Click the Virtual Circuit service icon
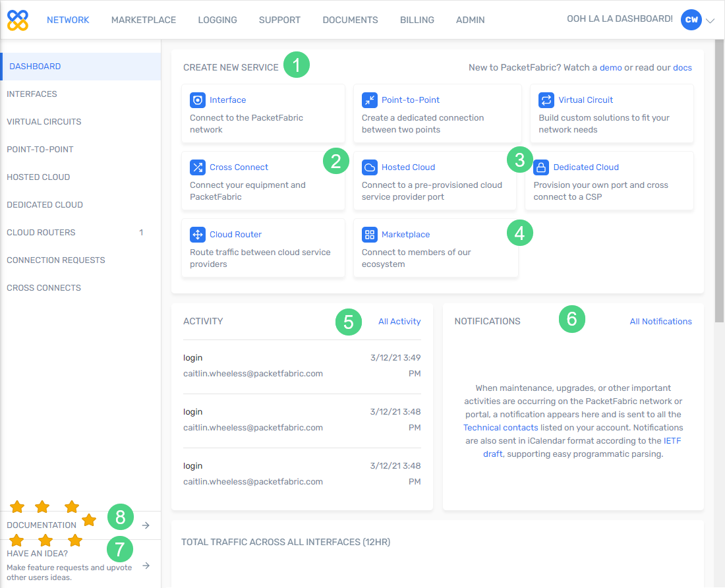 [x=546, y=100]
